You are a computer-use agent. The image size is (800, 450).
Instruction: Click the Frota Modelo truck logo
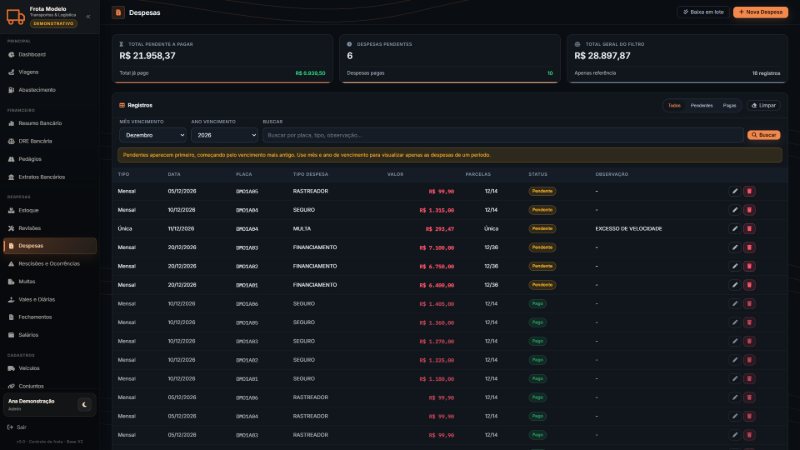click(15, 16)
